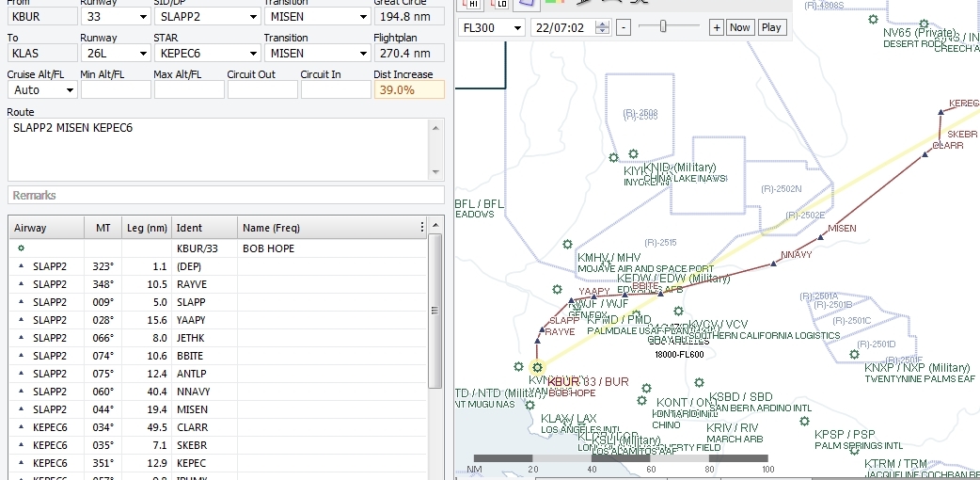
Task: Sort the table by the Ident column
Action: click(x=204, y=228)
